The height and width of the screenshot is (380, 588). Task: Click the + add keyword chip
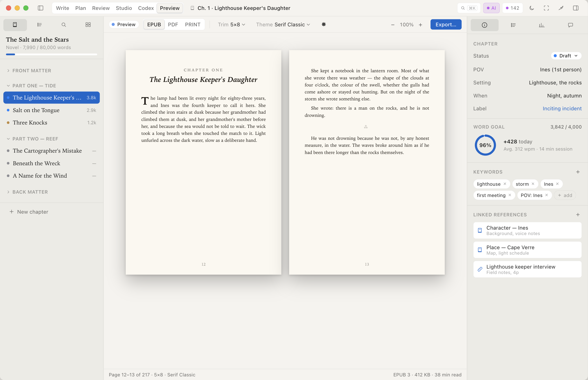click(565, 195)
